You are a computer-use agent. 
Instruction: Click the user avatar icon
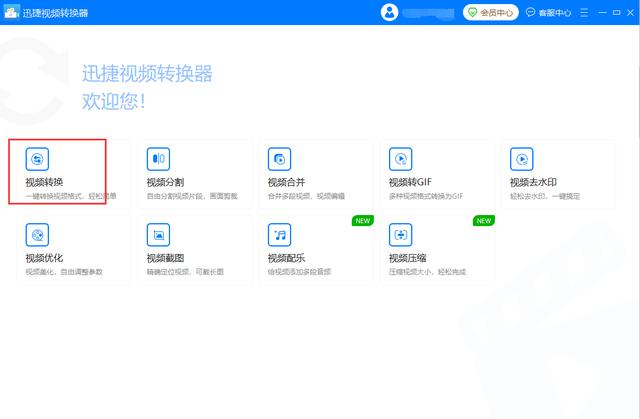[x=390, y=13]
